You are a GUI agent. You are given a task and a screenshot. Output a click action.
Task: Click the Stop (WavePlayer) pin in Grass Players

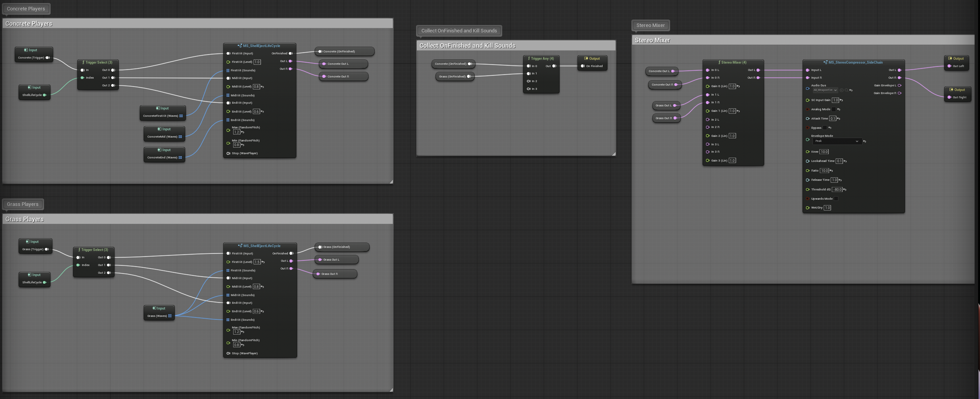[x=228, y=354]
